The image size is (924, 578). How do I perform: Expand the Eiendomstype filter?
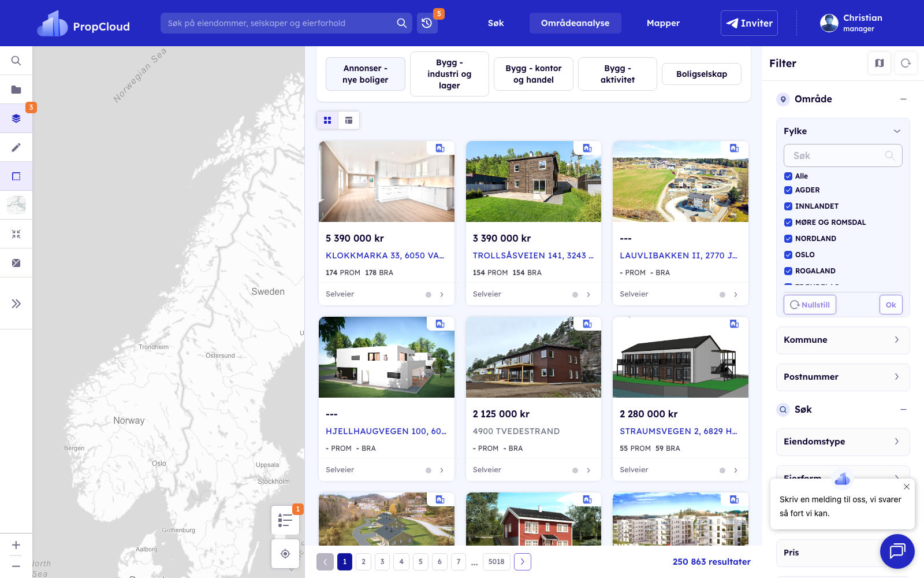(x=843, y=442)
